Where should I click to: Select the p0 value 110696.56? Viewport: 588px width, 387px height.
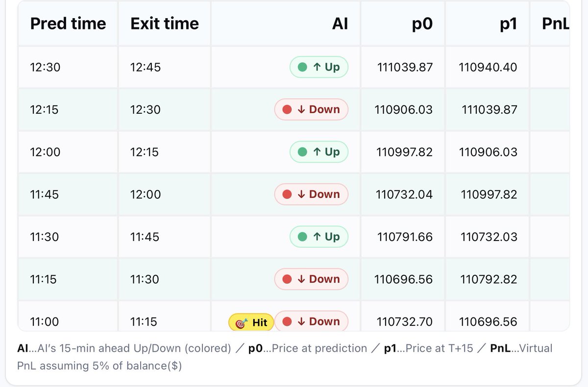click(403, 279)
